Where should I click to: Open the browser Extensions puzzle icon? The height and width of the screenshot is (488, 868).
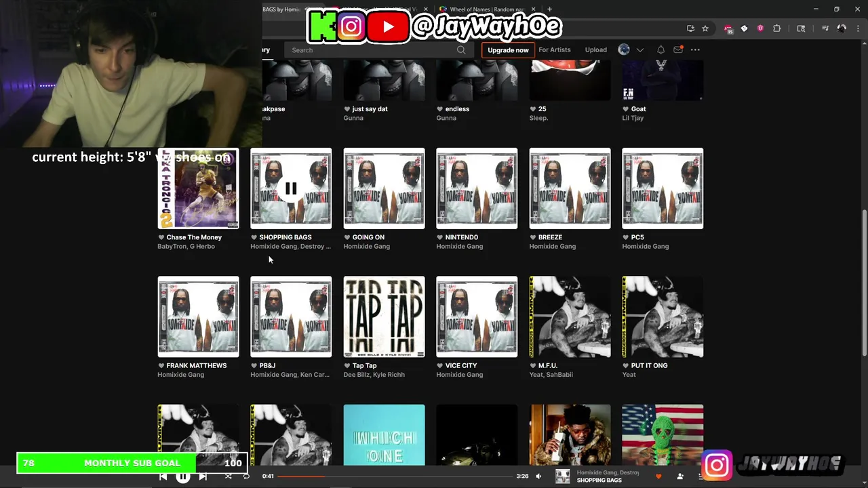(777, 28)
